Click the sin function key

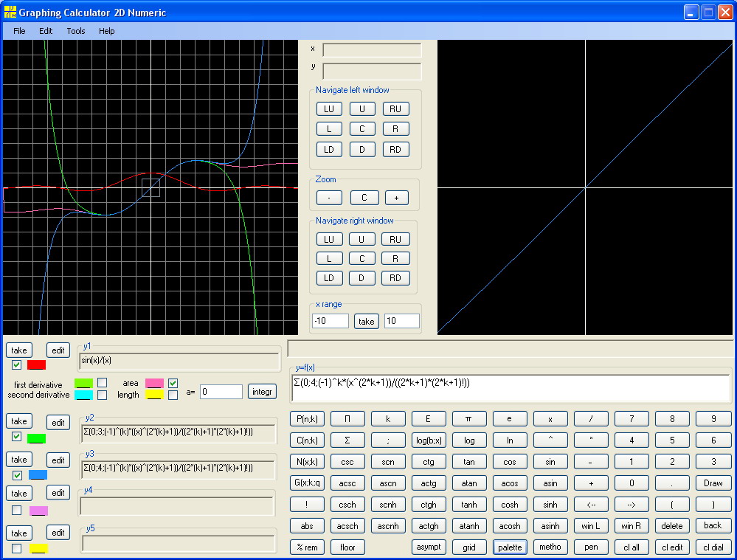[x=550, y=462]
